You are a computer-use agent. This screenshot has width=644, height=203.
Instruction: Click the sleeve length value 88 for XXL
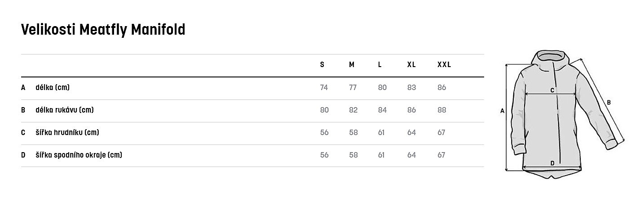click(441, 110)
